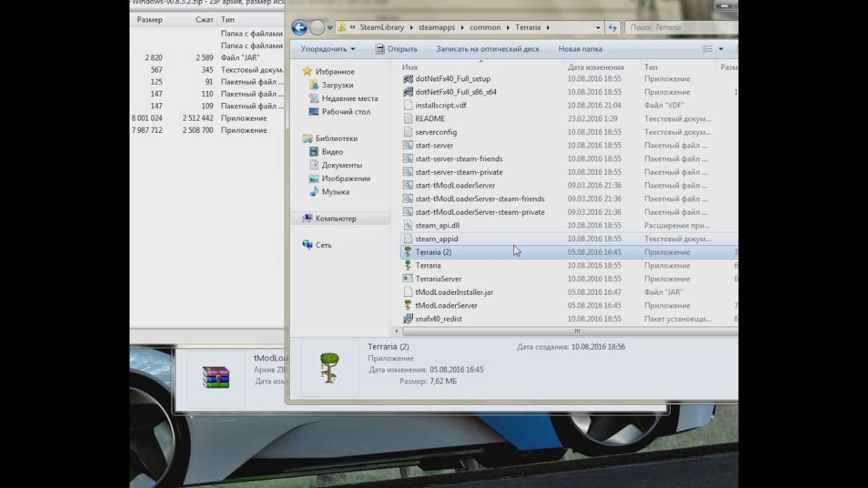Open Загрузки folder in sidebar
The height and width of the screenshot is (488, 868).
pos(331,85)
